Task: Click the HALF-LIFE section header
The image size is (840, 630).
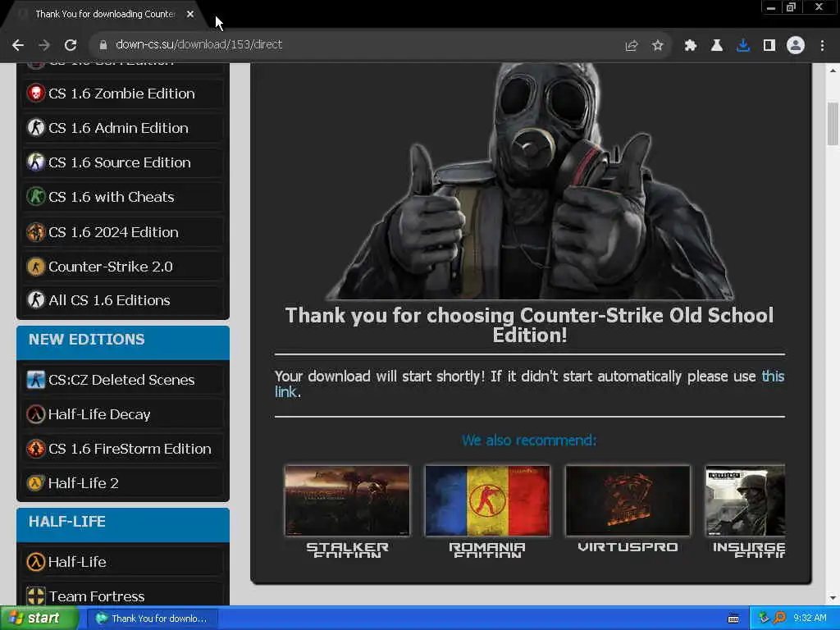Action: (x=123, y=524)
